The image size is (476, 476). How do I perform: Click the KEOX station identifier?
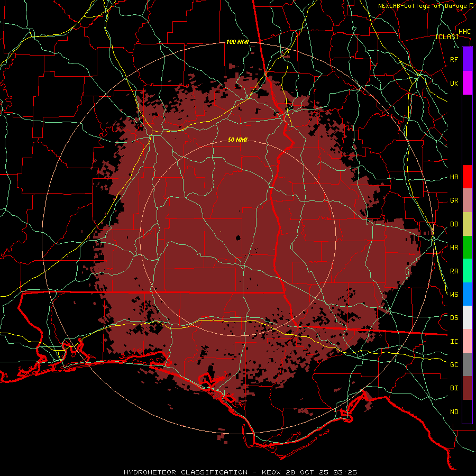(x=271, y=472)
